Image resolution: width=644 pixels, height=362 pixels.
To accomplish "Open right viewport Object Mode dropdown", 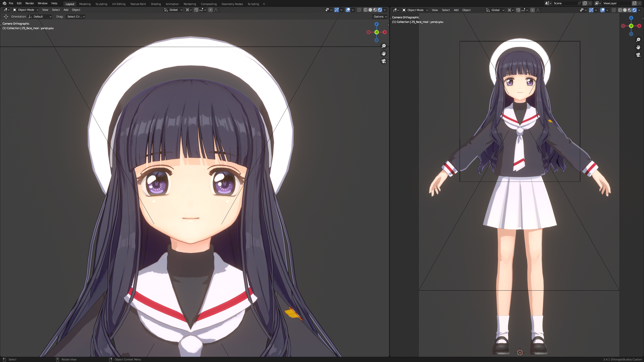I will point(415,10).
